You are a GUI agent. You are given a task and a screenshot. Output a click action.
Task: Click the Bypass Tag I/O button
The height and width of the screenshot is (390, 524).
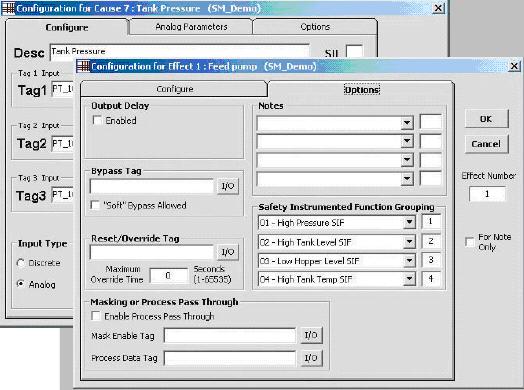228,186
